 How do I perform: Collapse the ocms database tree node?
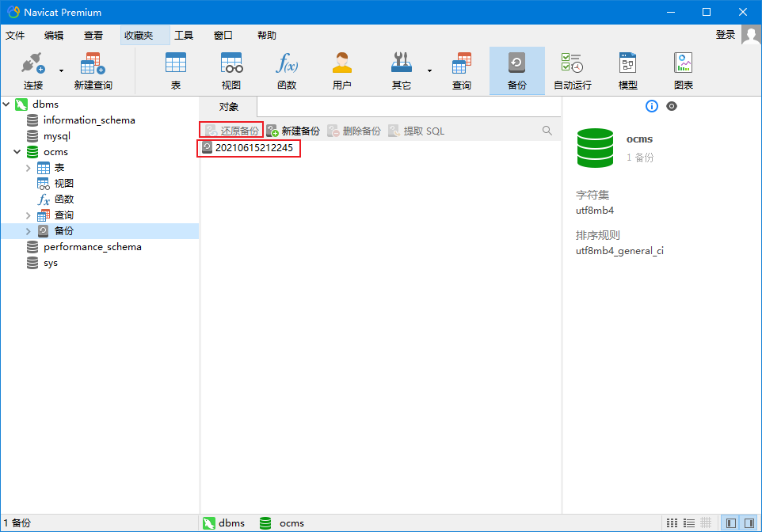17,152
